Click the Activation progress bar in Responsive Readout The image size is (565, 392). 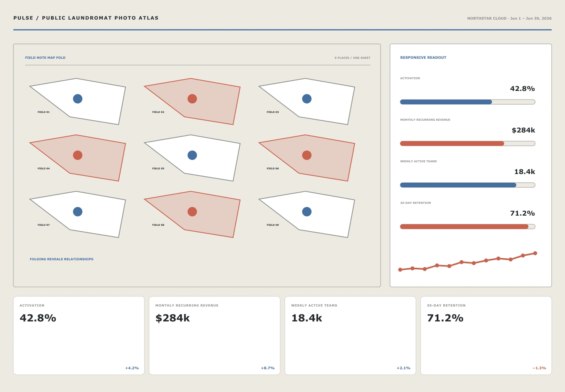468,102
